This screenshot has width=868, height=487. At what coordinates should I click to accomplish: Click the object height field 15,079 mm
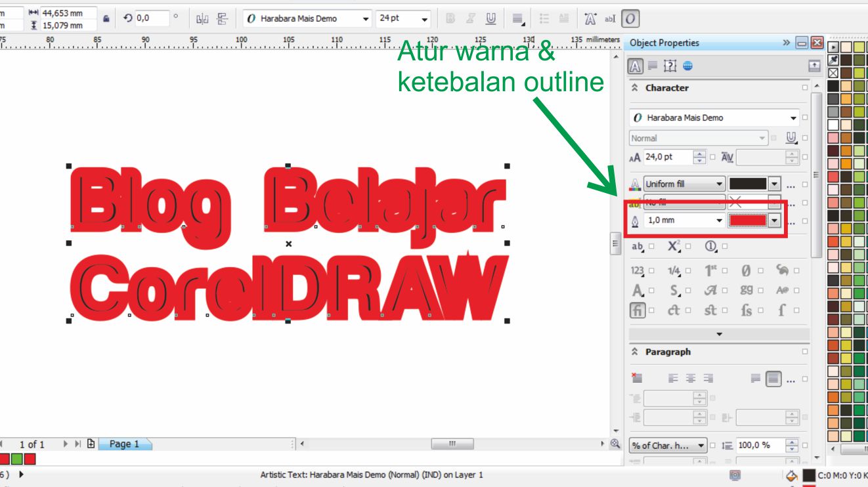[68, 26]
